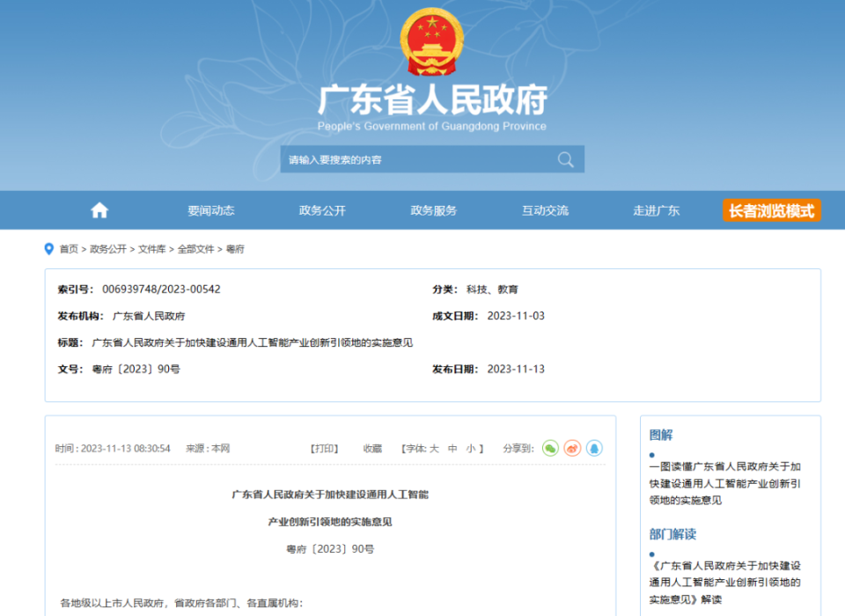Viewport: 845px width, 616px height.
Task: Click inside the search input field
Action: click(x=396, y=159)
